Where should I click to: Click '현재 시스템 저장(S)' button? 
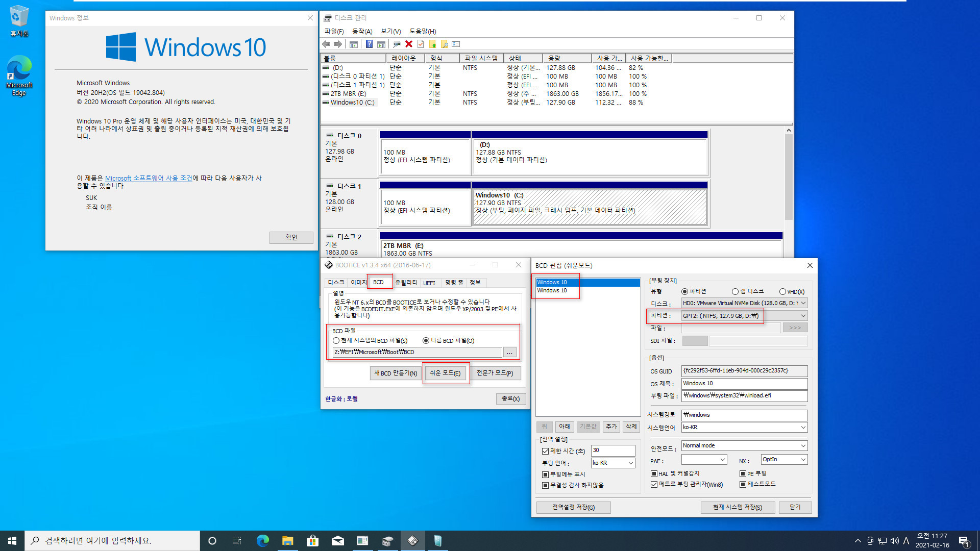(737, 507)
